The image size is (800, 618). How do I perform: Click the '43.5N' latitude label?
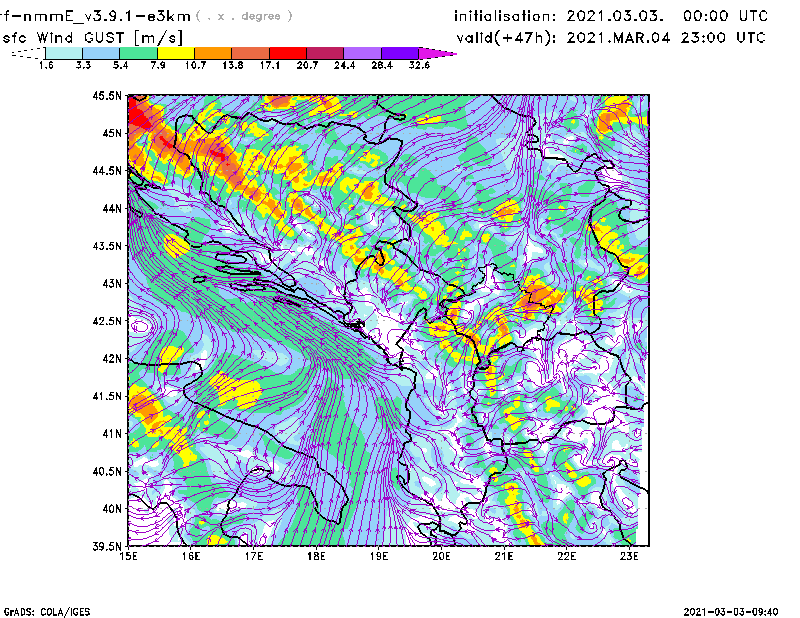(x=108, y=246)
